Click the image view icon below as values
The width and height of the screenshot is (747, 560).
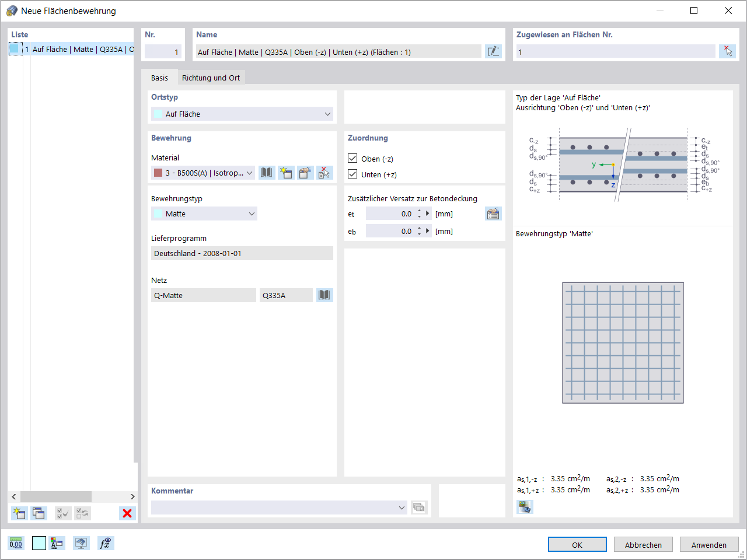point(525,507)
